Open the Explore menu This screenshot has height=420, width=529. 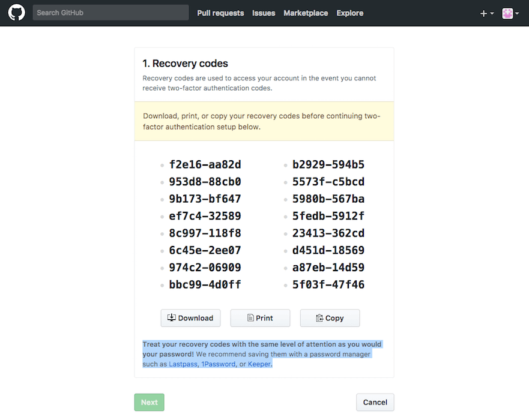click(x=349, y=13)
